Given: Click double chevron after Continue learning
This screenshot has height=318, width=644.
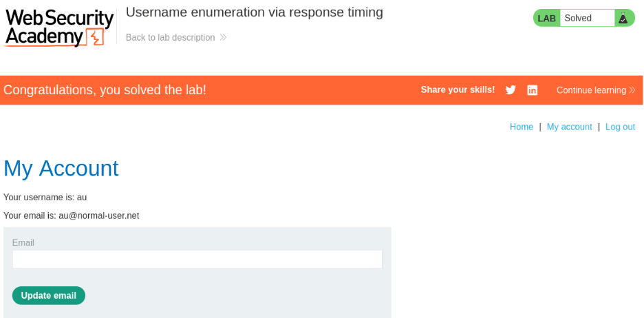Looking at the screenshot, I should point(632,90).
